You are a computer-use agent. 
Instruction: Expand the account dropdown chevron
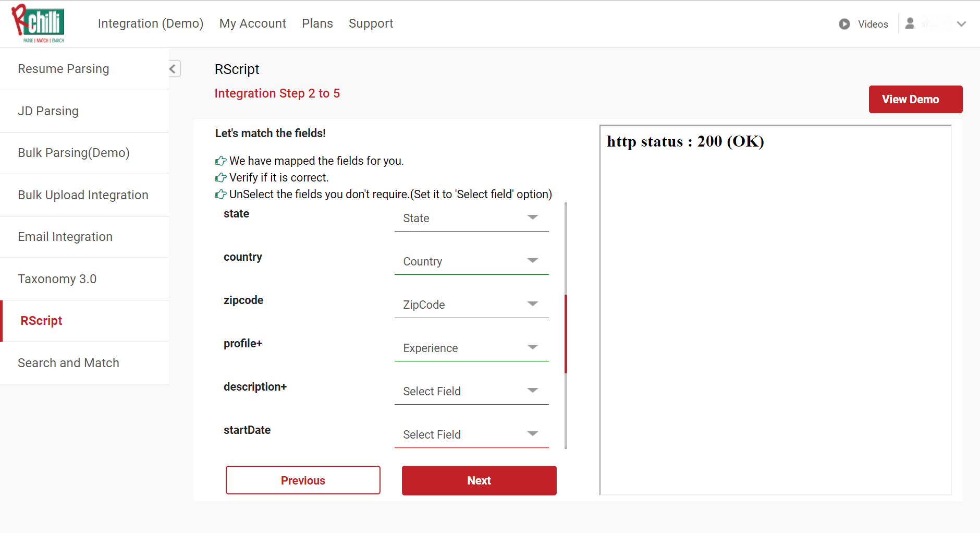pos(962,24)
